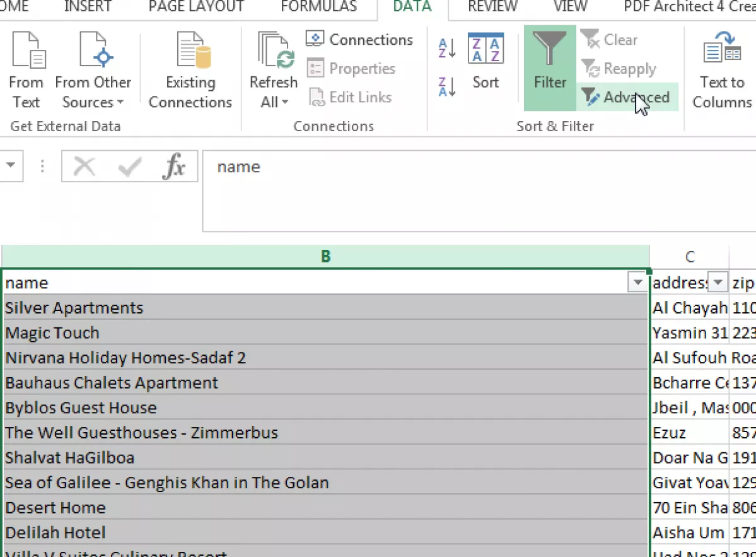
Task: Open the Text to Columns tool
Action: (x=721, y=69)
